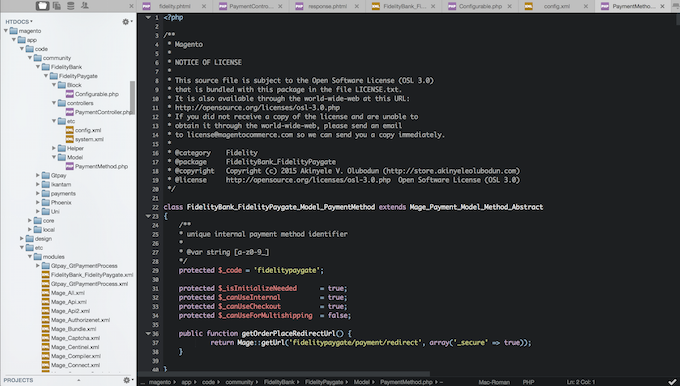Open the Files sidebar panel icon

[x=42, y=6]
